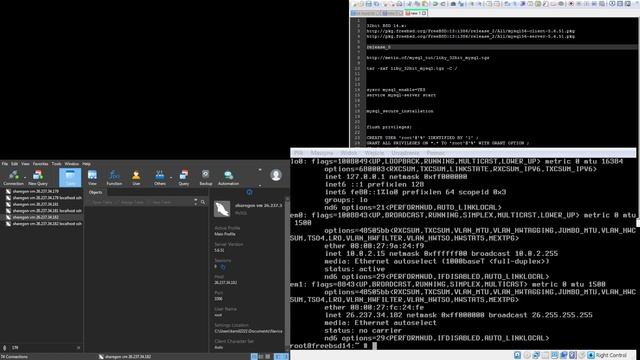Click Objects toolbar up-down expander arrows
The height and width of the screenshot is (360, 640).
(196, 202)
